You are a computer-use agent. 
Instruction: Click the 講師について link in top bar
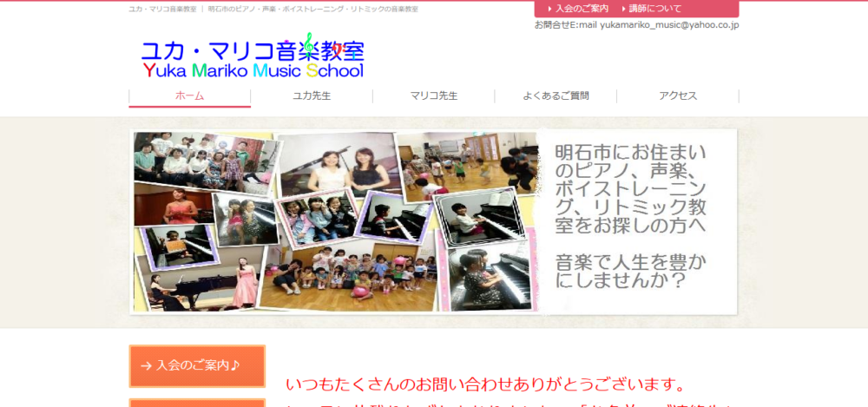click(x=654, y=9)
